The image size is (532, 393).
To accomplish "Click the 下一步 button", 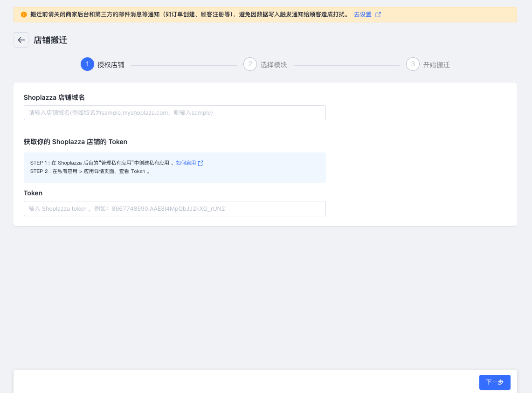I will 495,382.
